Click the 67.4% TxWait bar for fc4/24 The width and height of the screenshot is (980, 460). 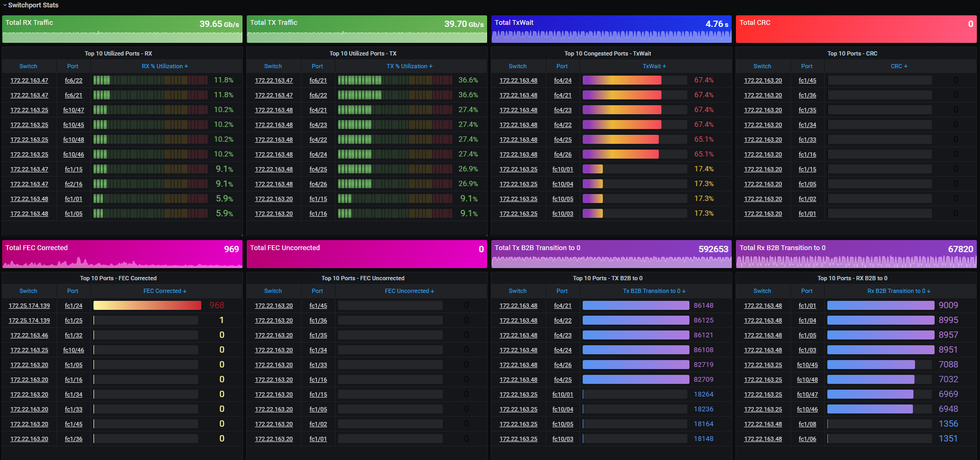pos(635,80)
